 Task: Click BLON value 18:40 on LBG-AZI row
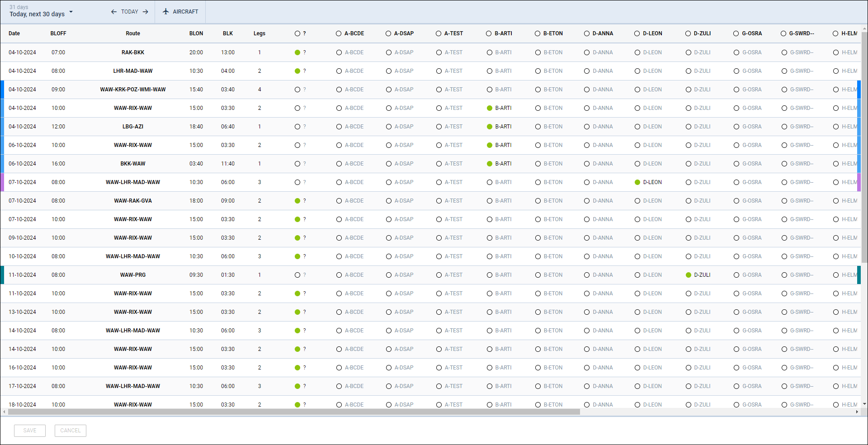196,127
